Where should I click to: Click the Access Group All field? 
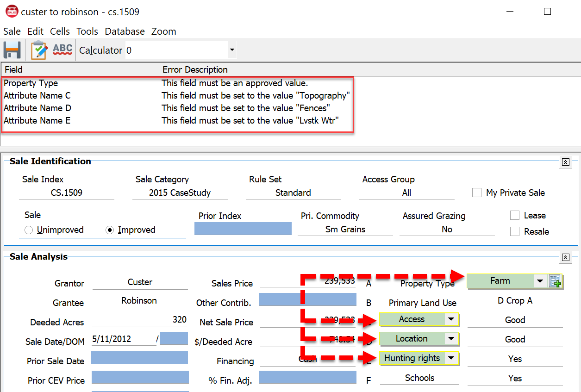tap(406, 193)
